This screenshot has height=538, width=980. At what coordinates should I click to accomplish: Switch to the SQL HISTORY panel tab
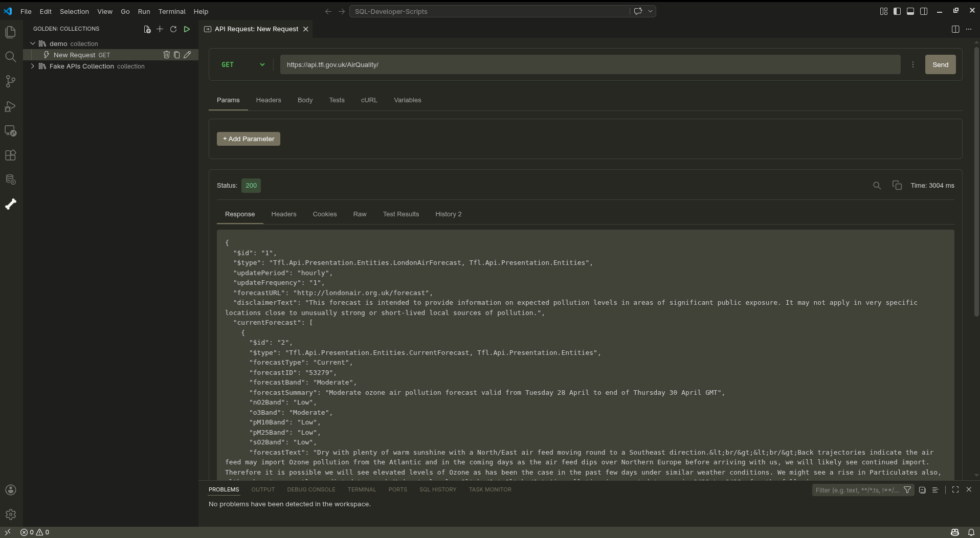(x=437, y=489)
